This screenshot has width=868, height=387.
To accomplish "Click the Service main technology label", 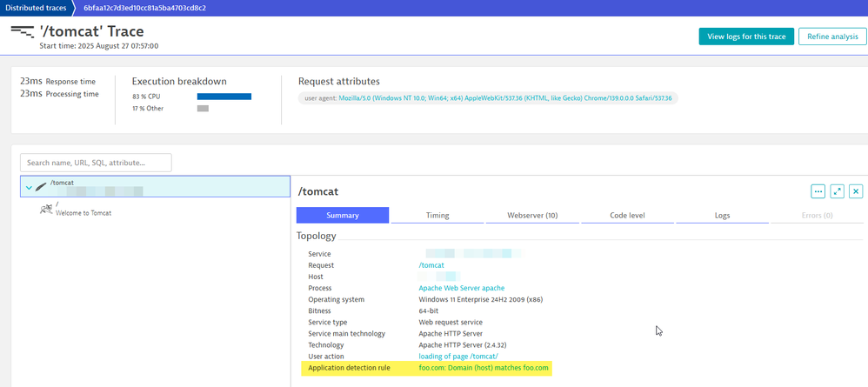I will [x=346, y=333].
